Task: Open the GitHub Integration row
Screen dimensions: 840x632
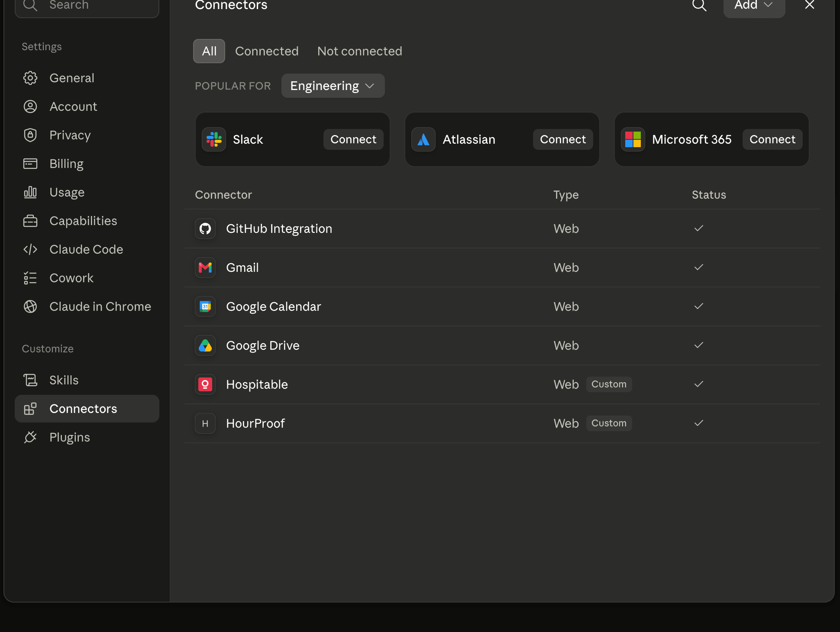Action: [502, 229]
